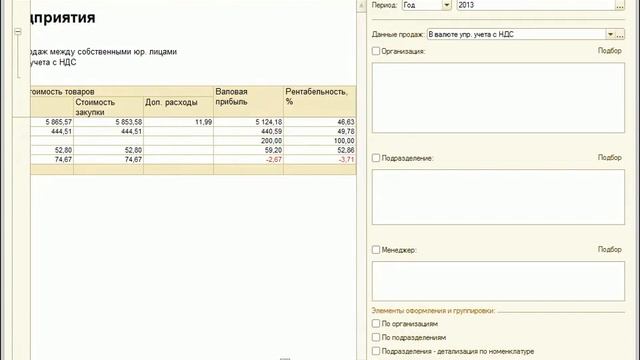Select cell with value 5 853,58
Image resolution: width=640 pixels, height=360 pixels.
(x=108, y=122)
